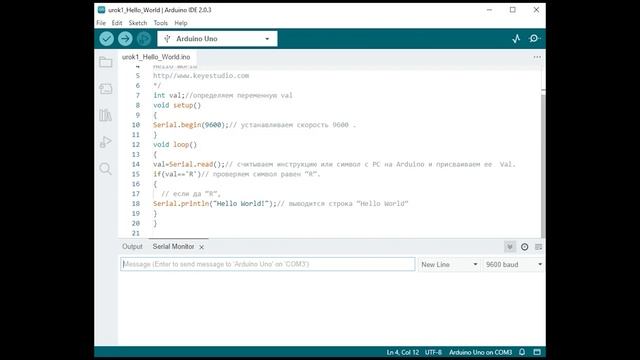The height and width of the screenshot is (360, 640).
Task: Close the Serial Monitor tab
Action: pyautogui.click(x=202, y=247)
